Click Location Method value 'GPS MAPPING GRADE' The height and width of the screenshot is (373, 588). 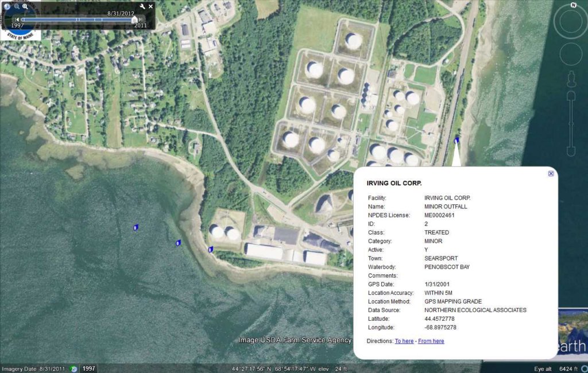pos(453,301)
